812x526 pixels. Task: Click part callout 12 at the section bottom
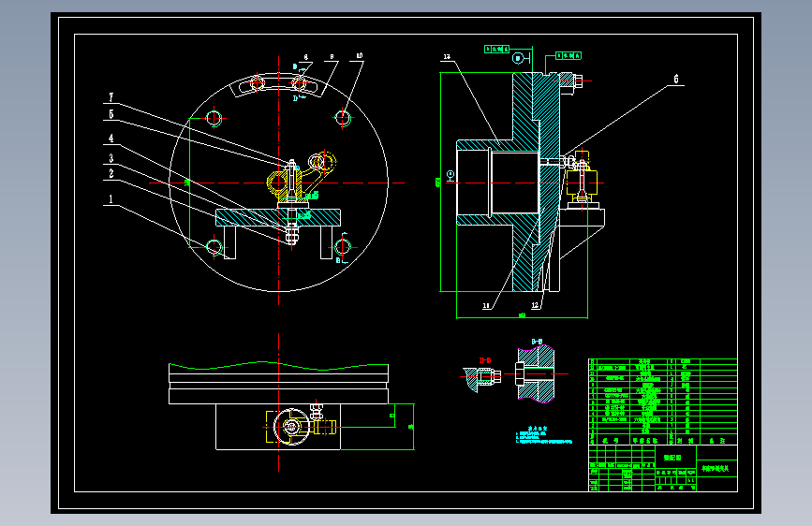click(x=535, y=305)
